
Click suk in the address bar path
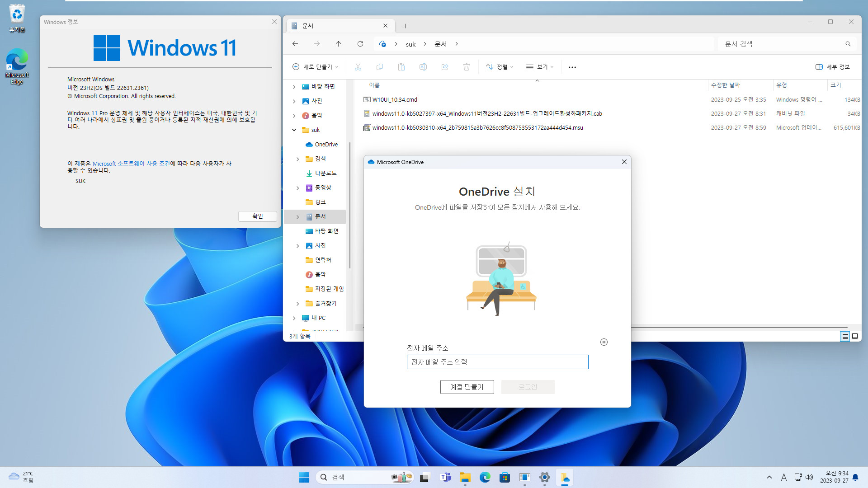410,44
